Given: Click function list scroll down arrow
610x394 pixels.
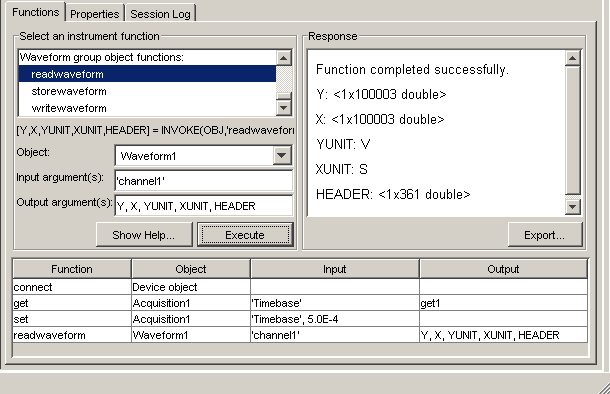Looking at the screenshot, I should (x=284, y=107).
